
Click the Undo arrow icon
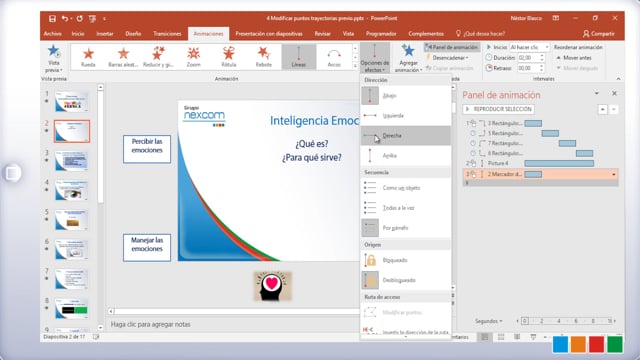pyautogui.click(x=65, y=18)
